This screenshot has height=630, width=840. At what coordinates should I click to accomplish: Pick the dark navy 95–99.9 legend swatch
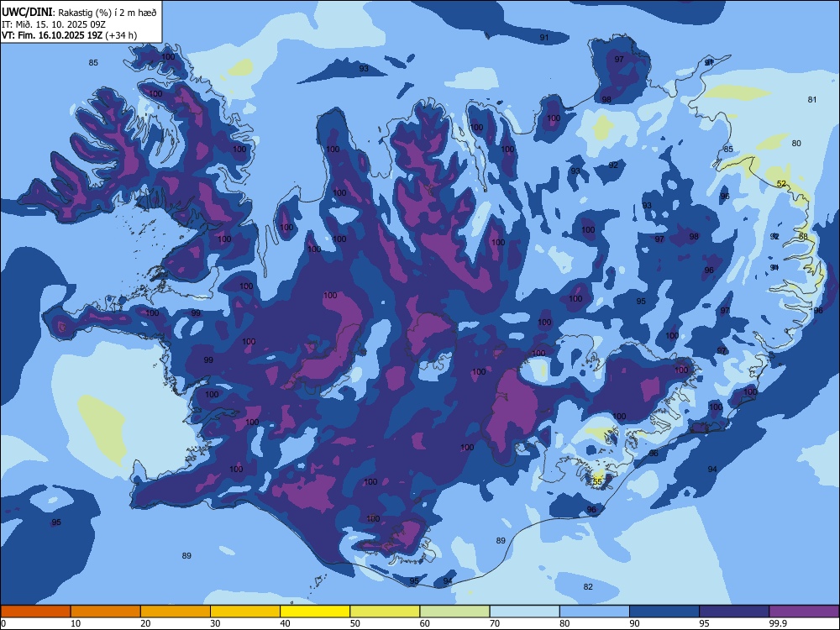(734, 612)
